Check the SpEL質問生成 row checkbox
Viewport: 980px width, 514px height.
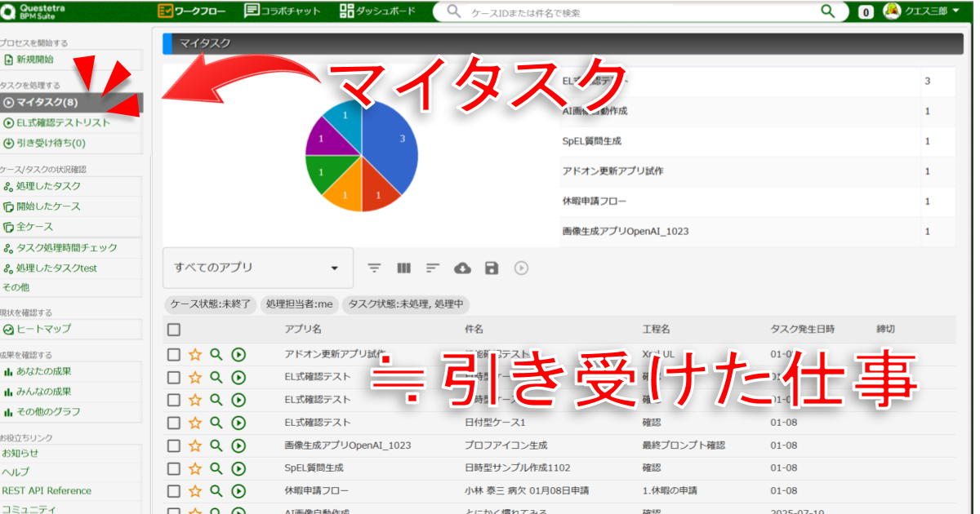[173, 468]
